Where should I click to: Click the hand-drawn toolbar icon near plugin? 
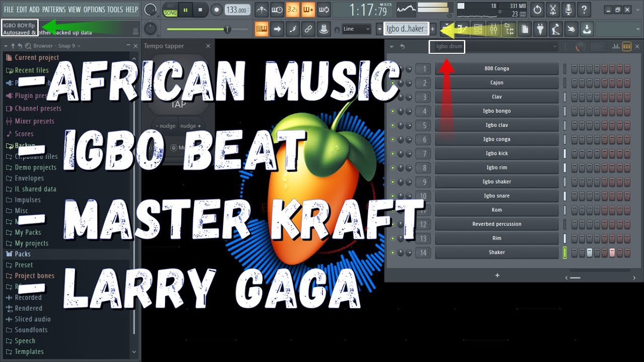[x=571, y=29]
